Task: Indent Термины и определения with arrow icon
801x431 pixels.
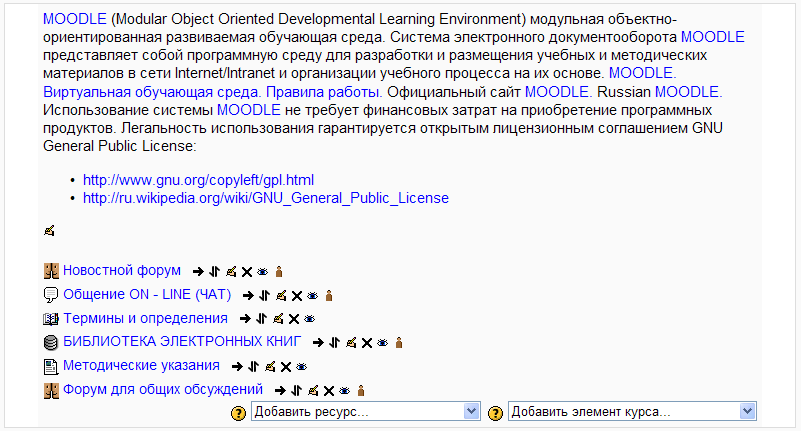Action: 245,319
